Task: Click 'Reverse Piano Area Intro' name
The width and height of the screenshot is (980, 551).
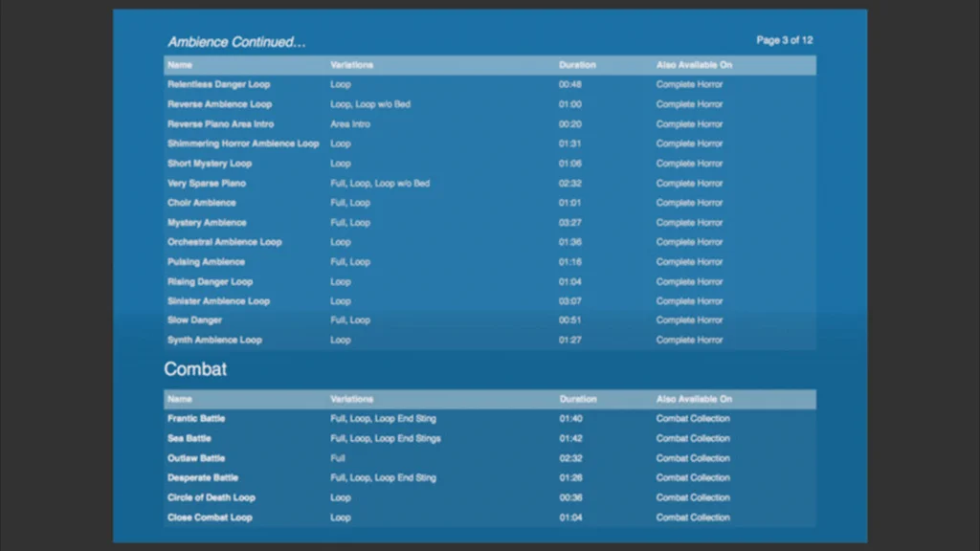Action: (x=221, y=124)
